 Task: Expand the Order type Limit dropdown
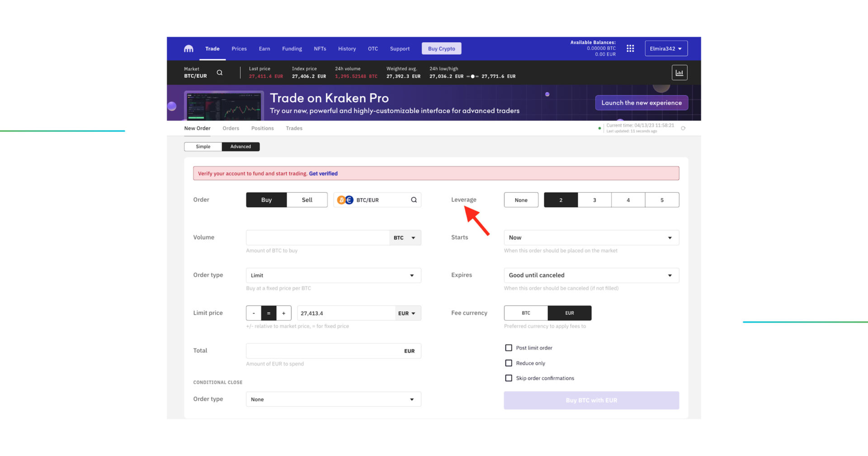pos(333,275)
